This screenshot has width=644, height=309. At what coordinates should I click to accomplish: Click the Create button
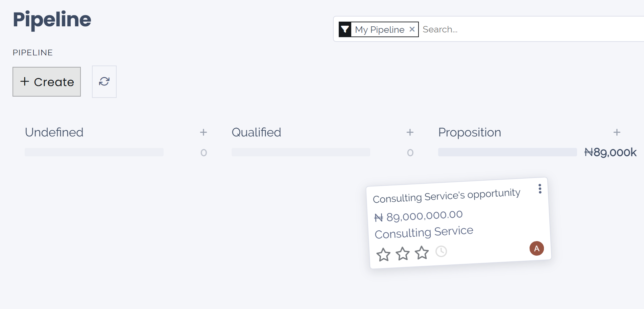click(x=47, y=82)
